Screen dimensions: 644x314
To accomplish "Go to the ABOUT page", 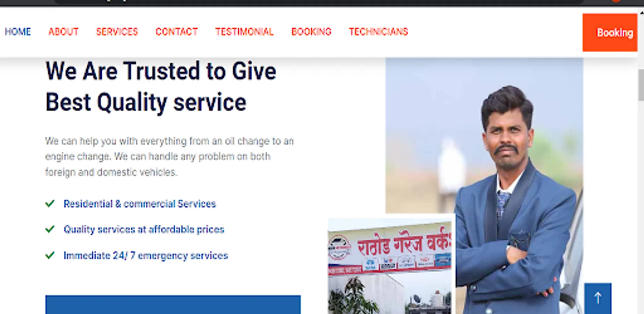I will pyautogui.click(x=63, y=32).
